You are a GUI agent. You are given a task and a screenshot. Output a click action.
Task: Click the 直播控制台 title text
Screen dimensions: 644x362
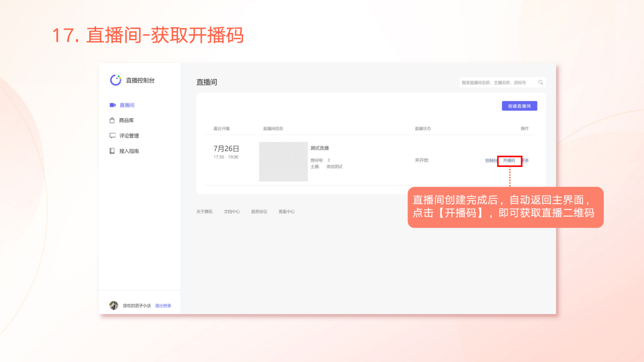pos(140,80)
